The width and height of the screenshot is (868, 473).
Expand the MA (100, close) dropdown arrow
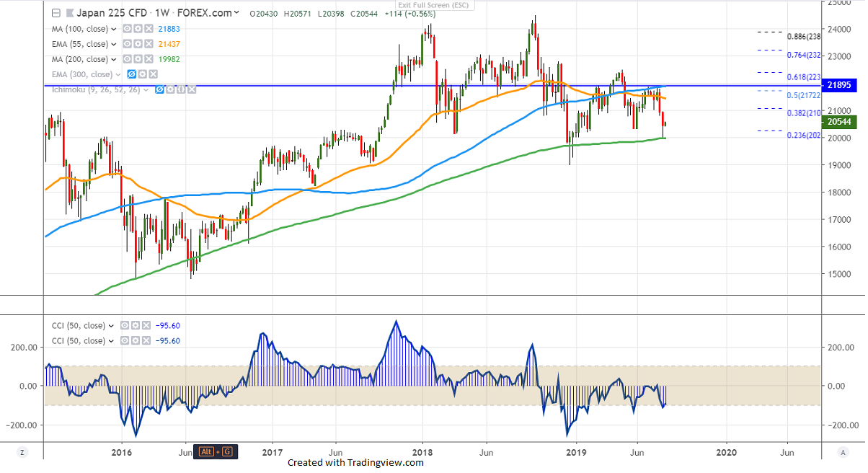click(x=114, y=29)
